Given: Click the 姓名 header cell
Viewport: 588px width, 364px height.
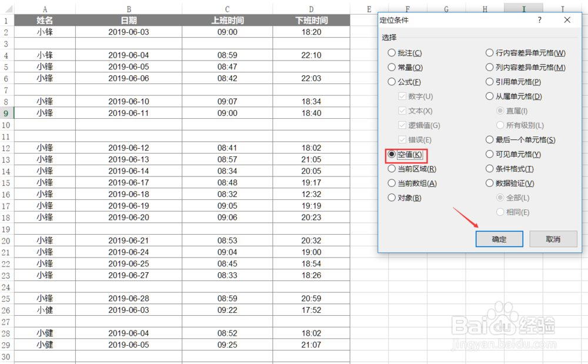Looking at the screenshot, I should (x=45, y=20).
